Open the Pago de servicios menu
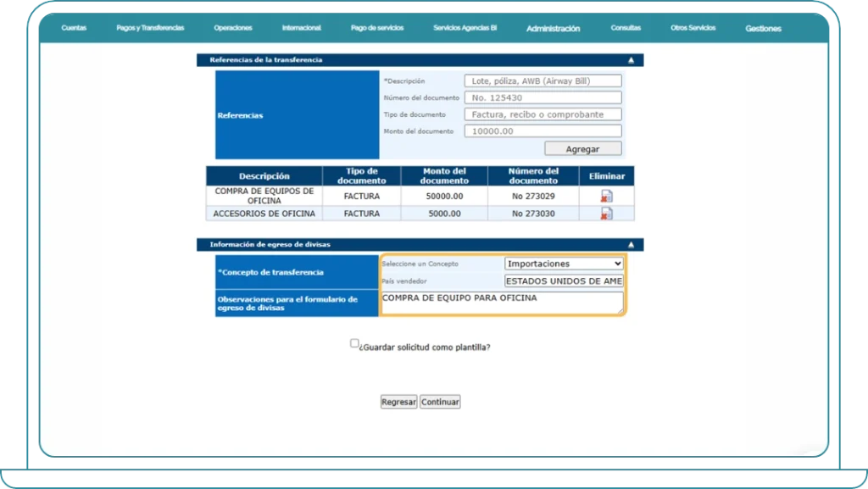This screenshot has height=489, width=868. click(x=377, y=28)
